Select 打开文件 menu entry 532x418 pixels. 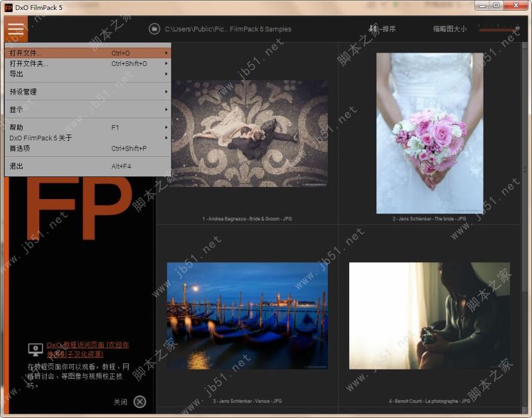click(88, 53)
